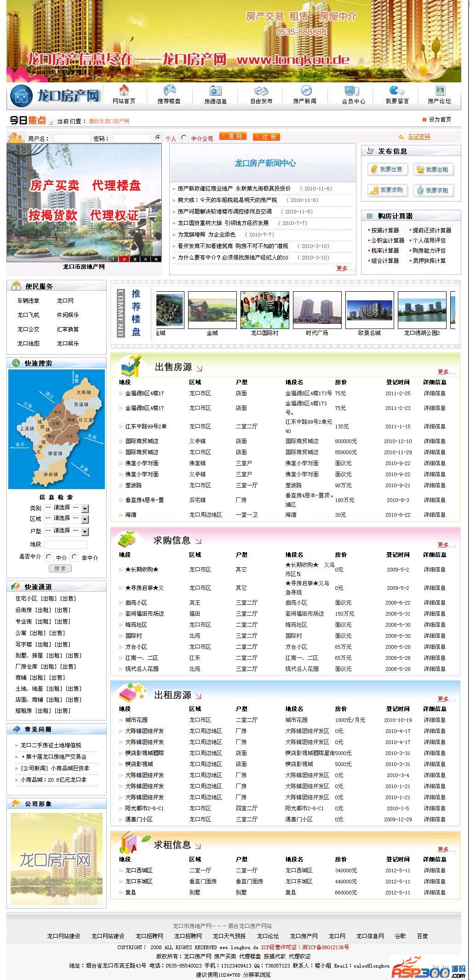Open the 房源信息 camera icon
The width and height of the screenshot is (470, 980).
tap(215, 90)
